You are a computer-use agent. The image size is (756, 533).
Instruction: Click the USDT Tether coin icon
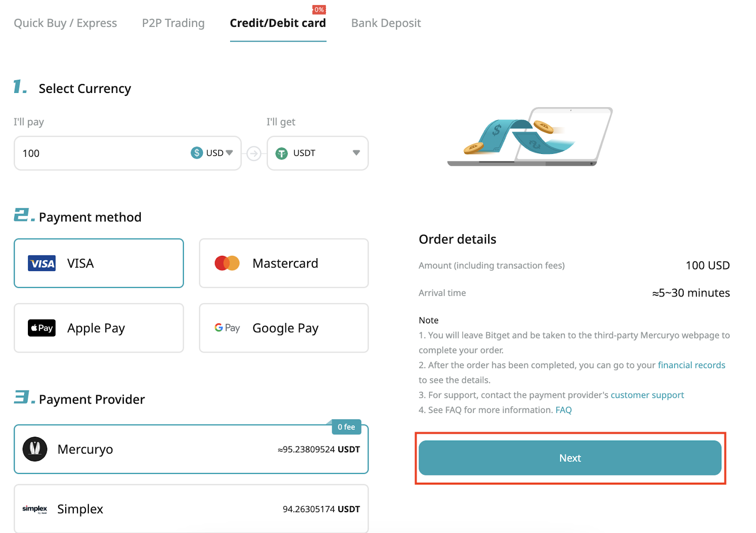pyautogui.click(x=282, y=153)
